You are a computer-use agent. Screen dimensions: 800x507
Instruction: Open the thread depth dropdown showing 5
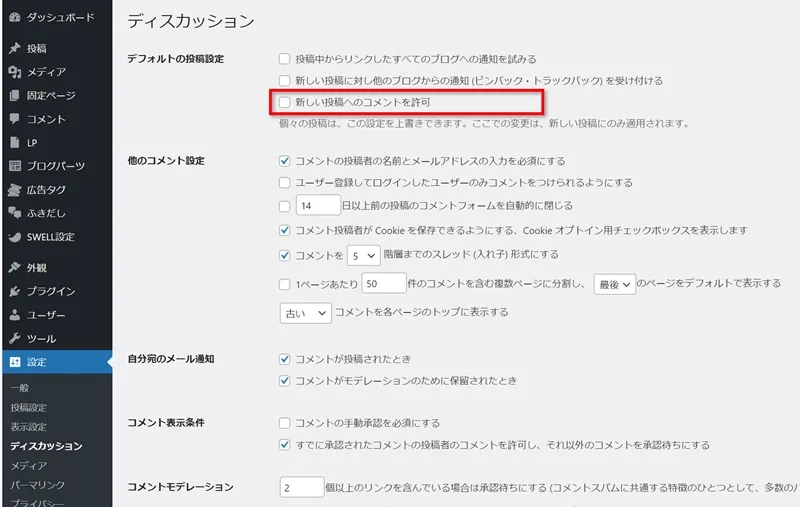[x=360, y=255]
